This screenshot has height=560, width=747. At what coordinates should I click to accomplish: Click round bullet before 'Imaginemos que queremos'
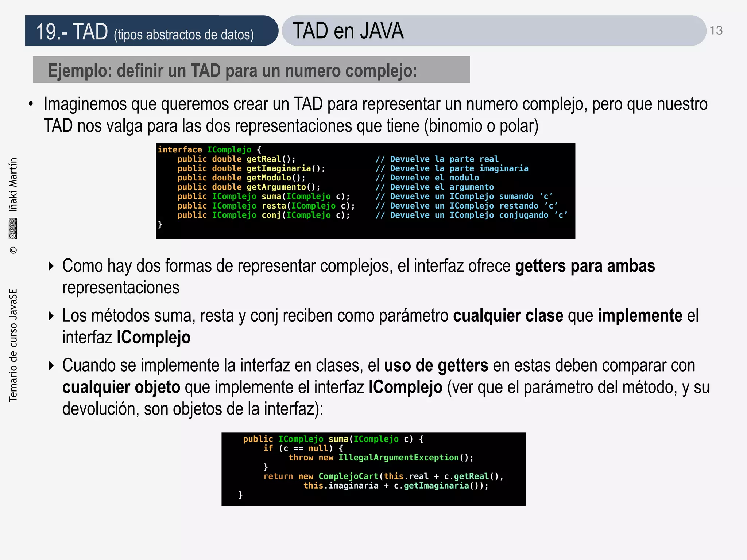tap(31, 104)
